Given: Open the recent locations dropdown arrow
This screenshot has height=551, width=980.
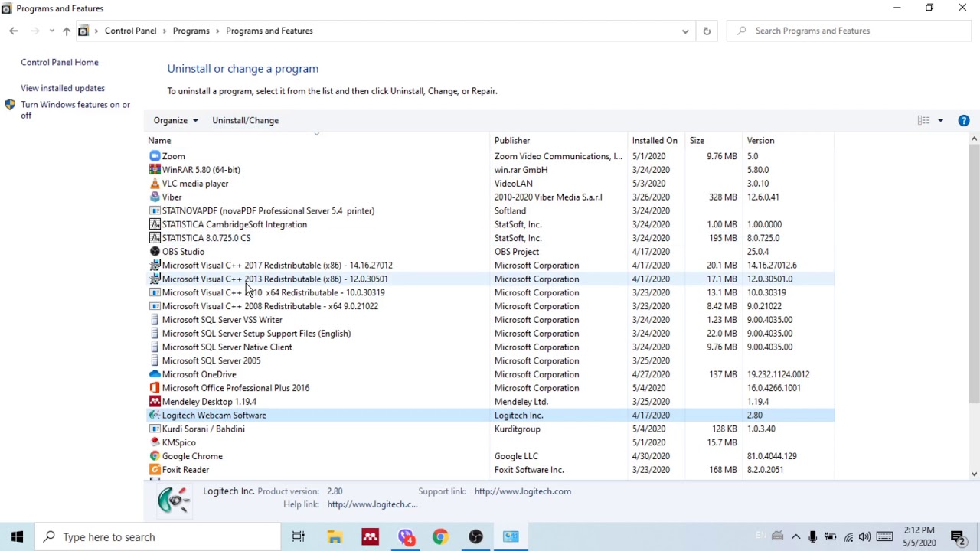Looking at the screenshot, I should point(51,31).
